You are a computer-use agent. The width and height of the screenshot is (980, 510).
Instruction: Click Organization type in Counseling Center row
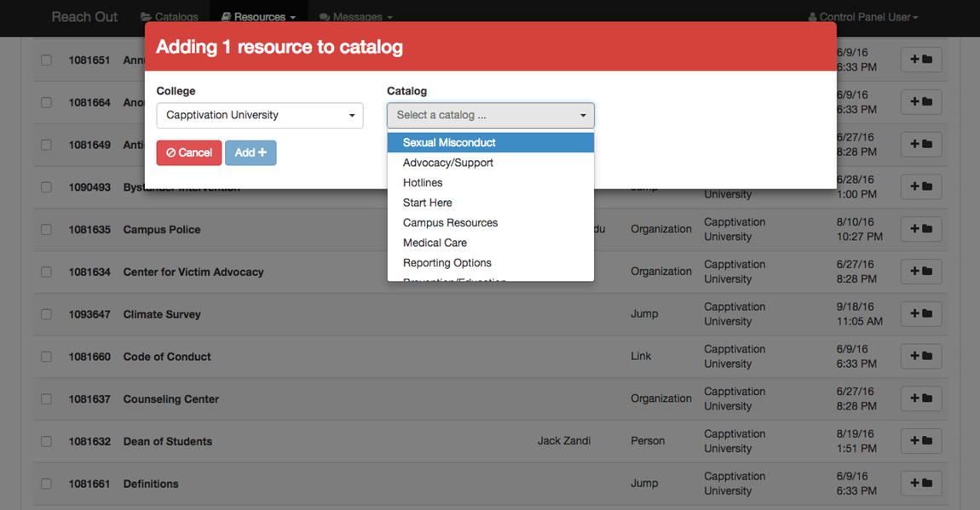661,398
